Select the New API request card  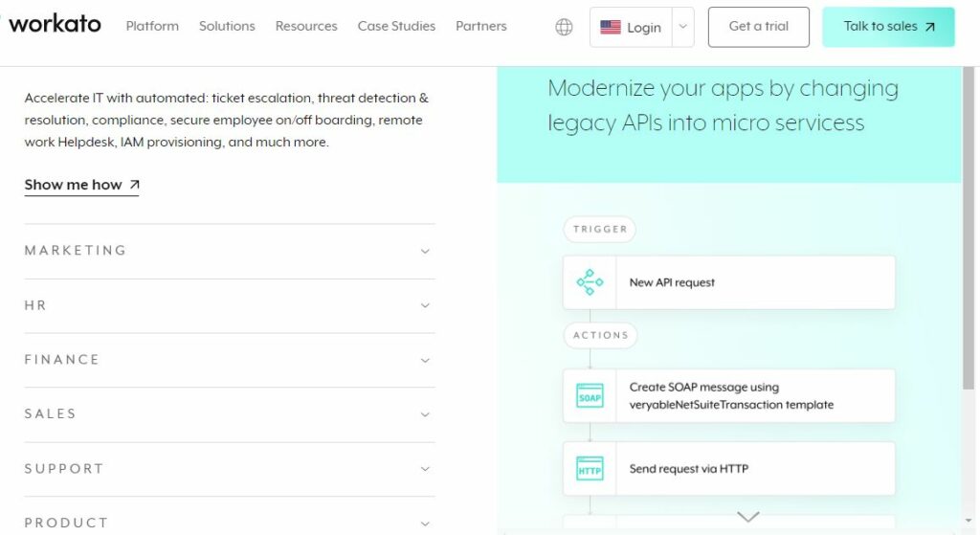(x=728, y=282)
